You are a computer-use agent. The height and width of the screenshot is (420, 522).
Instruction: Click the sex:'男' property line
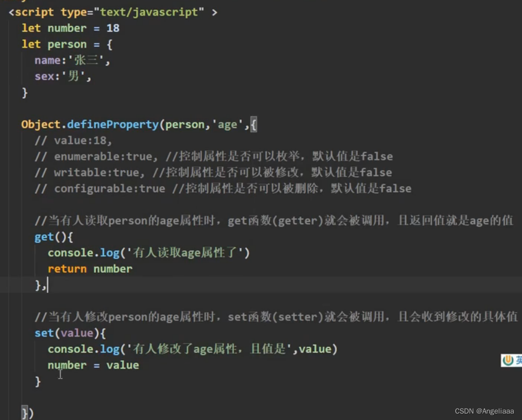tap(63, 76)
